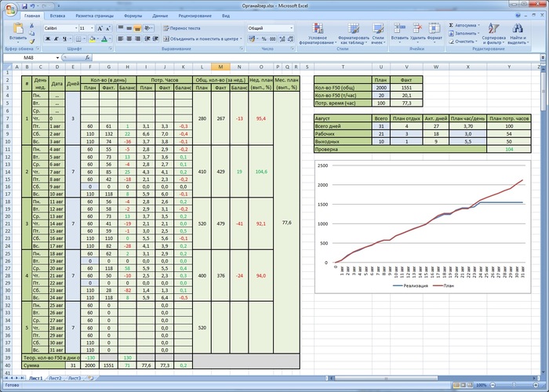This screenshot has height=392, width=549.
Task: Increase decimal places icon
Action: [282, 39]
